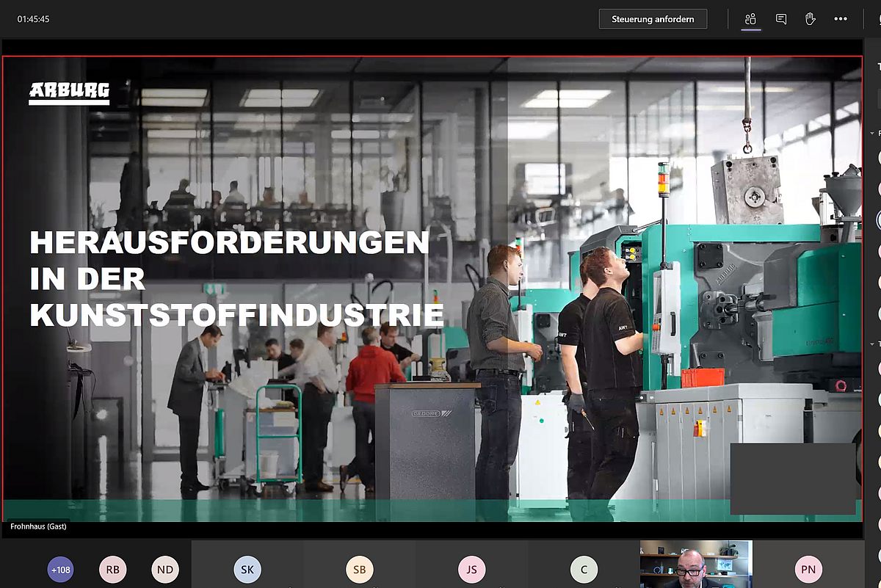The width and height of the screenshot is (881, 588).
Task: Select participant tile SB
Action: click(360, 565)
